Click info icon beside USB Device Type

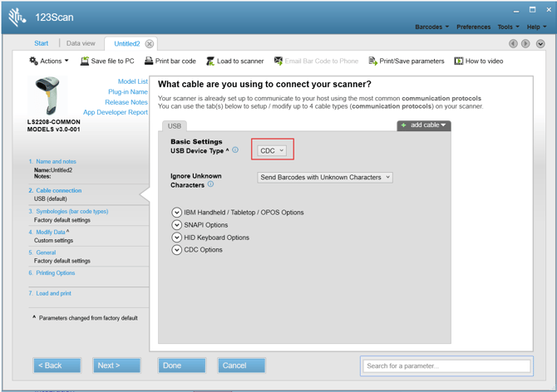pyautogui.click(x=235, y=150)
